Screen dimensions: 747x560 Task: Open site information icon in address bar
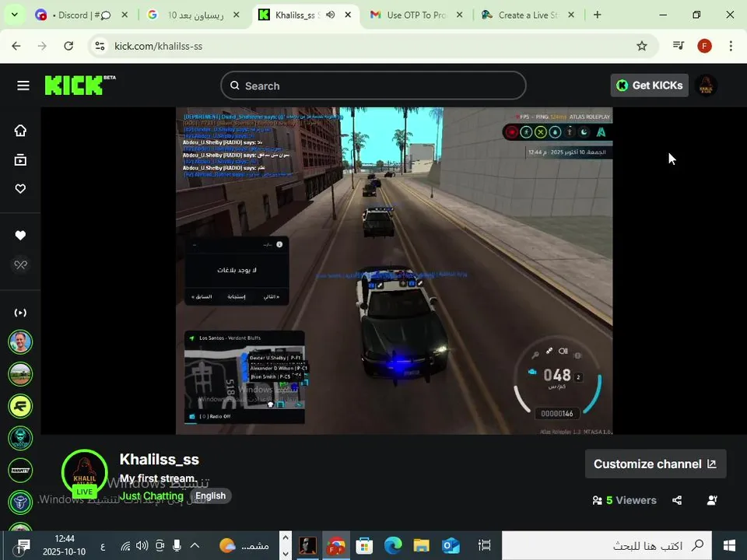coord(100,46)
